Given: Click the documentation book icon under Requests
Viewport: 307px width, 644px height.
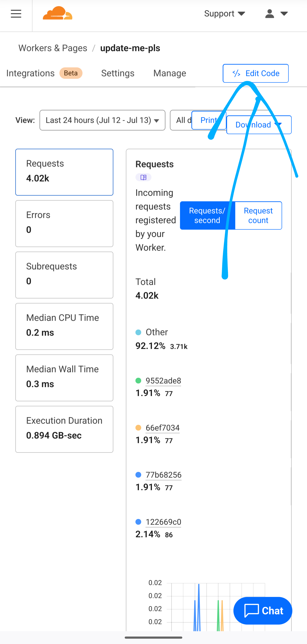Looking at the screenshot, I should coord(143,177).
